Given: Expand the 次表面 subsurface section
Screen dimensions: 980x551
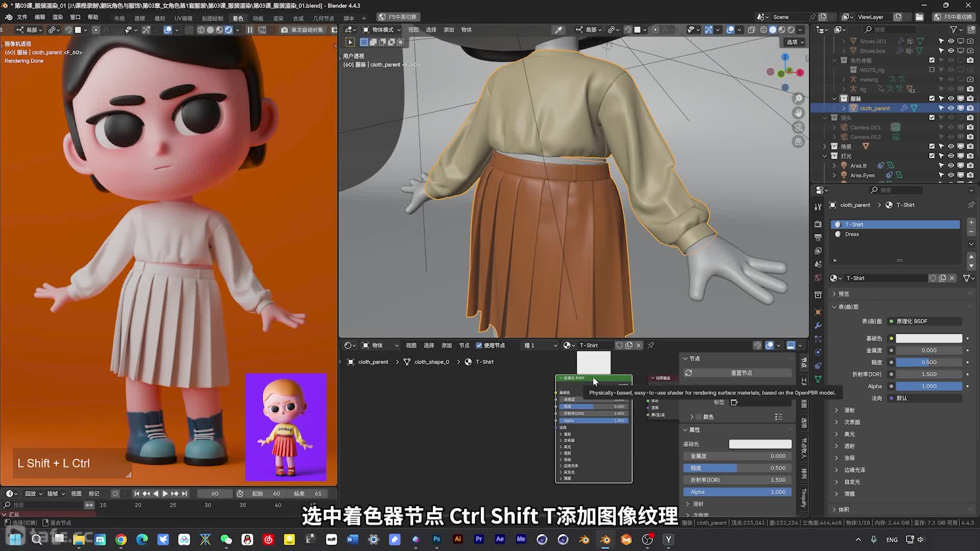Looking at the screenshot, I should (851, 422).
